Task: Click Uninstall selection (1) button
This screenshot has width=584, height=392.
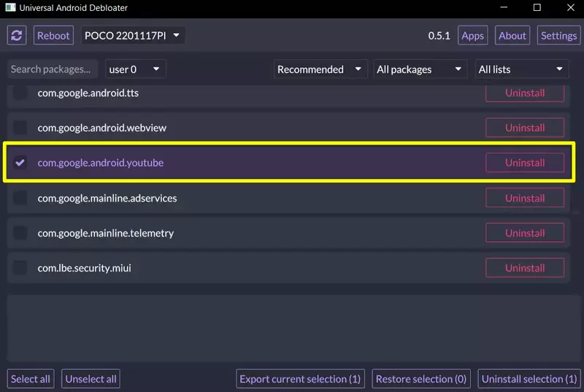Action: click(529, 379)
